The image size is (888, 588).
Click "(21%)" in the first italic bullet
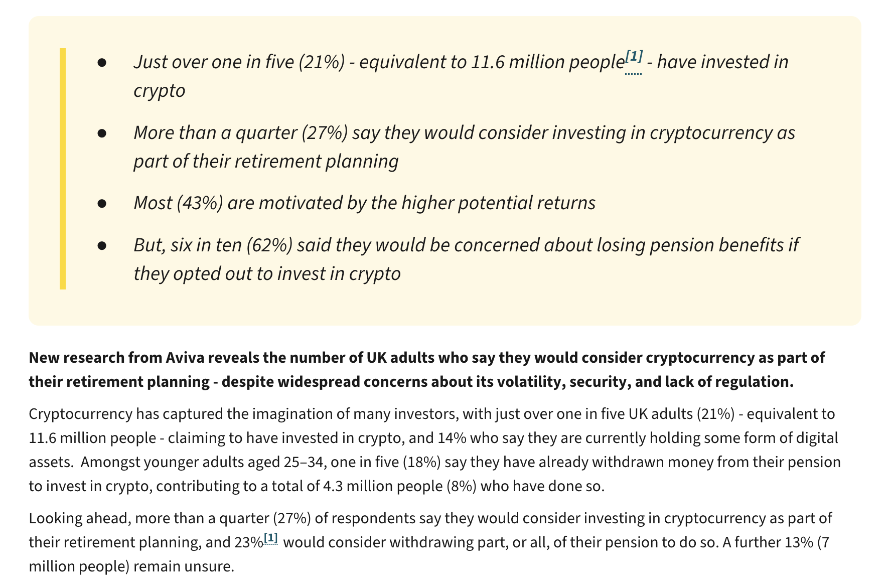322,62
